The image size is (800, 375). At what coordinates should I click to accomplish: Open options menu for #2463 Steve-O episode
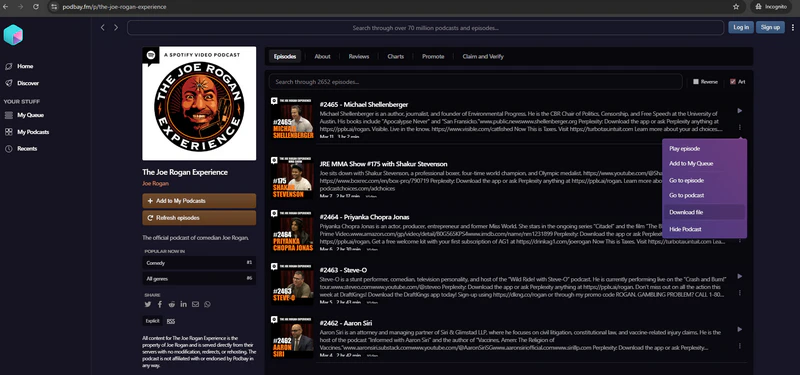pyautogui.click(x=740, y=293)
